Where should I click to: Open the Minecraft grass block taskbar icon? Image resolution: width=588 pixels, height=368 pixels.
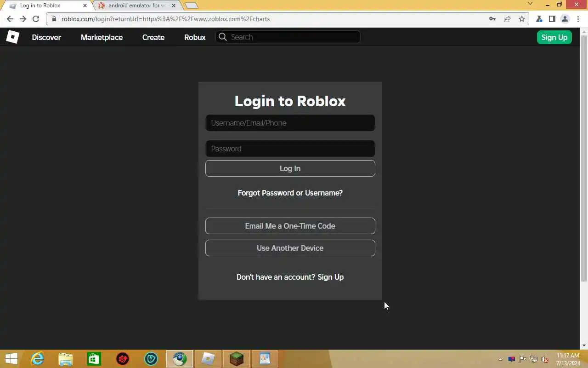click(237, 359)
